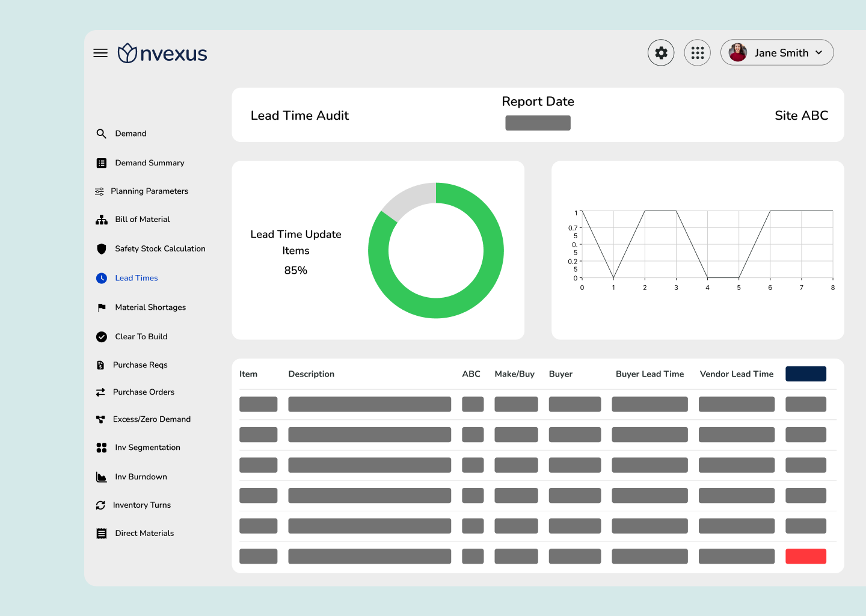The width and height of the screenshot is (866, 616).
Task: Click the Inv Burndown chart icon
Action: (x=102, y=477)
